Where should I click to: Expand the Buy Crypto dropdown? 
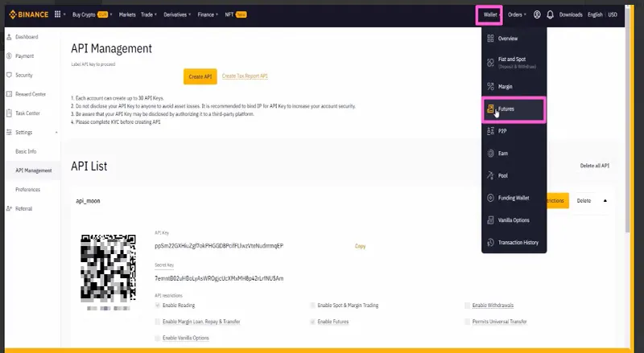click(92, 14)
